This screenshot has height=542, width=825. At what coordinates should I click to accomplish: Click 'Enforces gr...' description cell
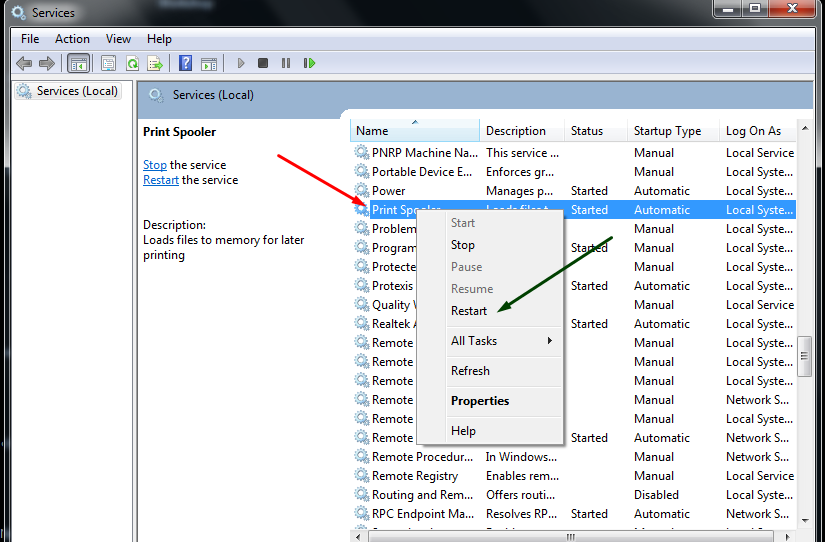(x=519, y=172)
